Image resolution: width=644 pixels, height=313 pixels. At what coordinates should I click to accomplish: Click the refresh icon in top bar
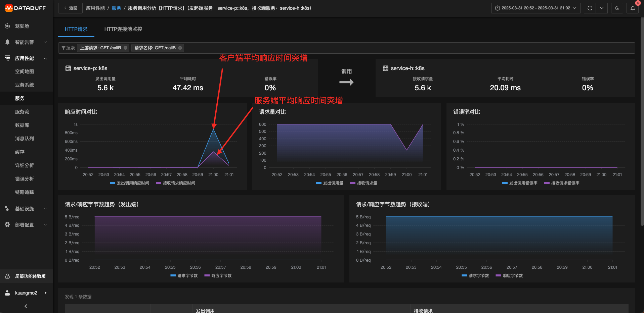[x=590, y=8]
